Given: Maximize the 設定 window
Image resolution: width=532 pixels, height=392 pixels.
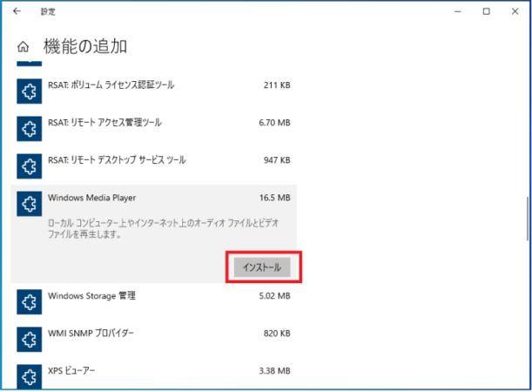Looking at the screenshot, I should click(486, 11).
